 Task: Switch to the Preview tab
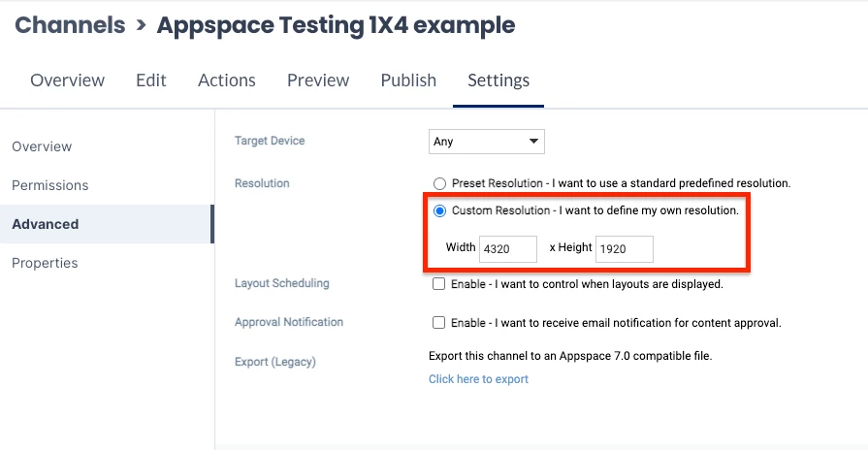click(x=318, y=80)
